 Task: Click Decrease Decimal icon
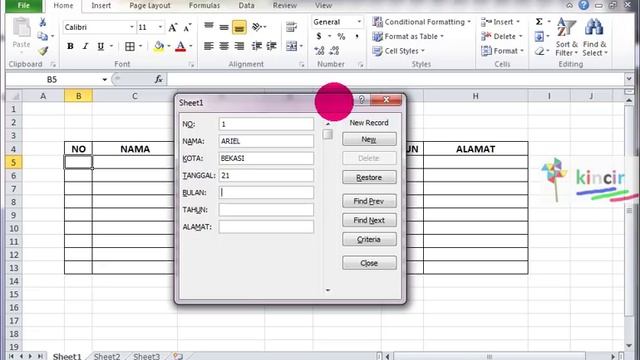[334, 51]
